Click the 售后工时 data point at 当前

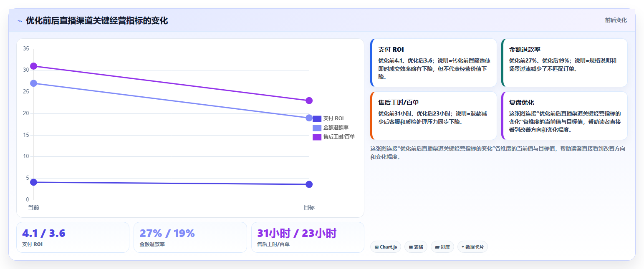coord(34,66)
